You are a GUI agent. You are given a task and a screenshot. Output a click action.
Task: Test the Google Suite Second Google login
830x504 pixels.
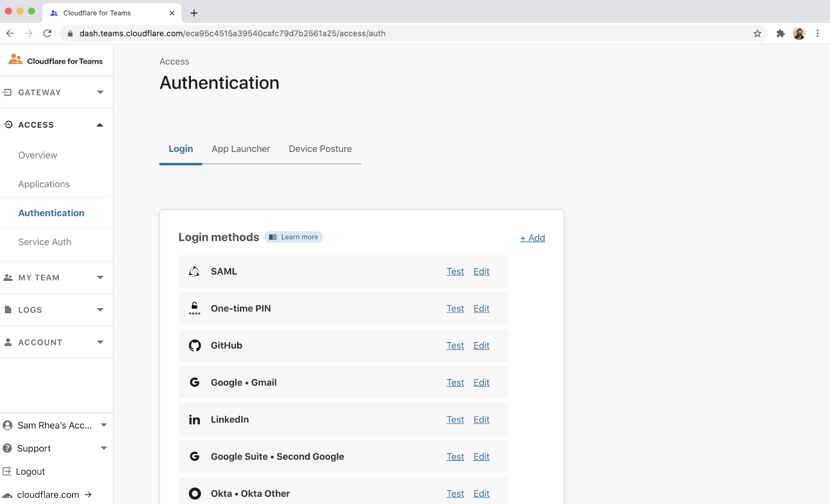click(x=455, y=456)
